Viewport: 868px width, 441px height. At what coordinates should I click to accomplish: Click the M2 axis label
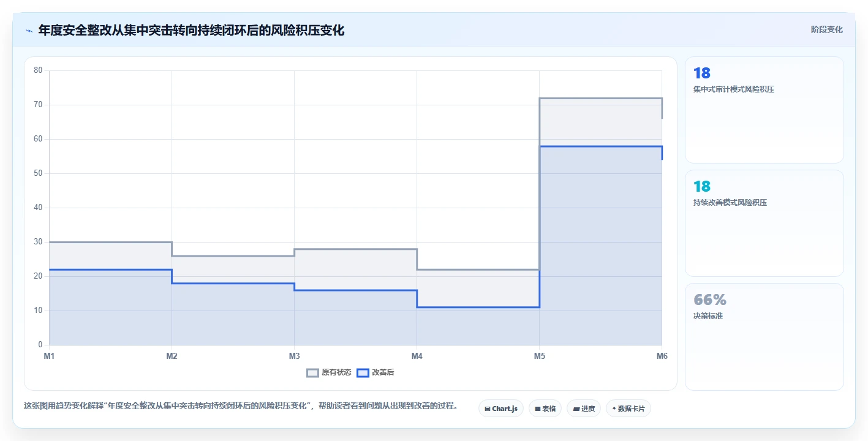(x=172, y=356)
